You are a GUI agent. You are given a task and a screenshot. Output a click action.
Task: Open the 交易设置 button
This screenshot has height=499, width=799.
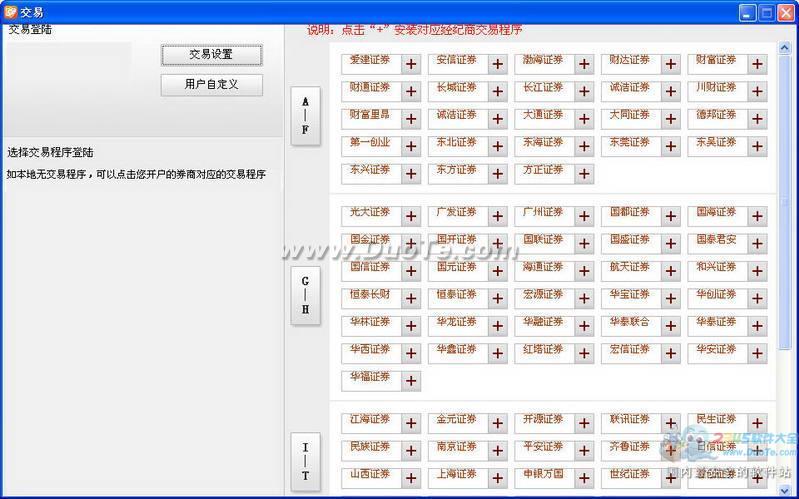click(211, 55)
